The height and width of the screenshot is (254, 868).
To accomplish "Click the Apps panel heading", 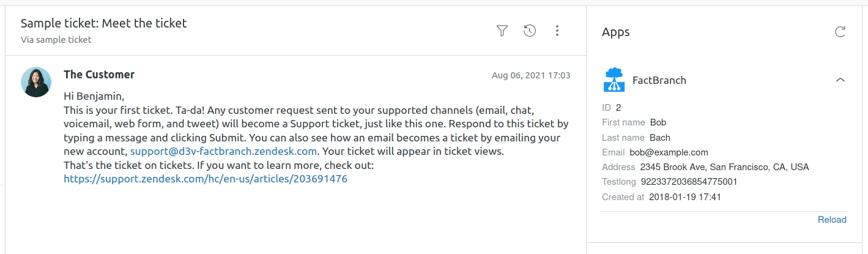I will pyautogui.click(x=616, y=32).
